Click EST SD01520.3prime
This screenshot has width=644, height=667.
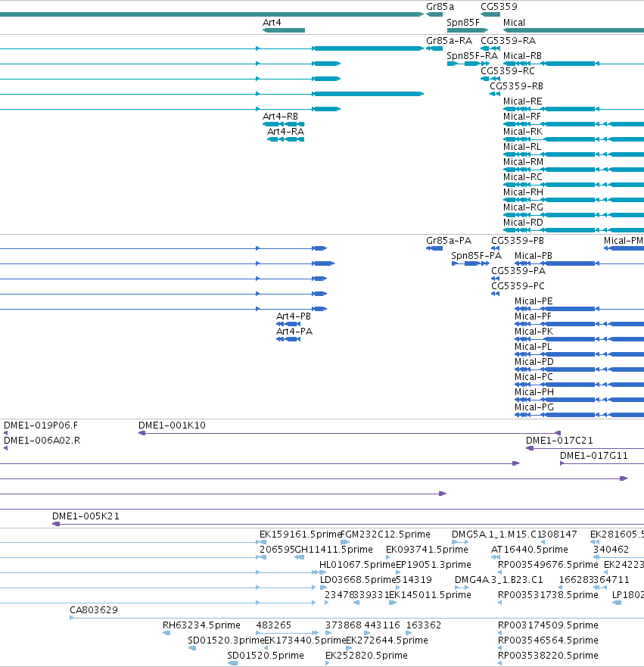226,641
